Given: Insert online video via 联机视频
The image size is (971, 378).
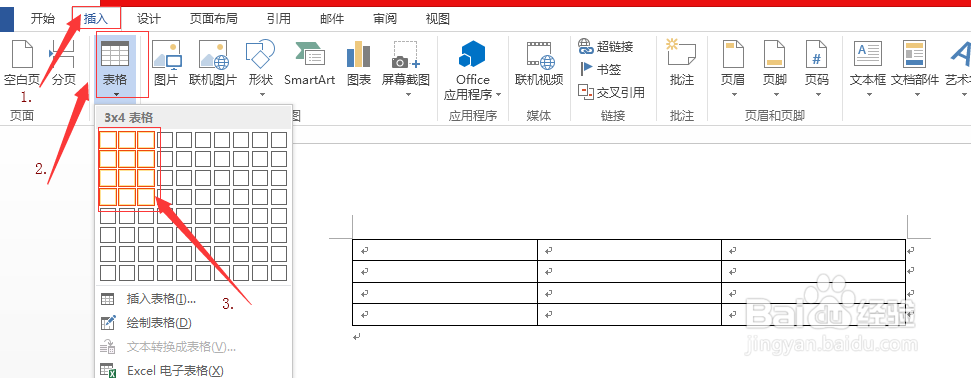Looking at the screenshot, I should click(x=539, y=63).
